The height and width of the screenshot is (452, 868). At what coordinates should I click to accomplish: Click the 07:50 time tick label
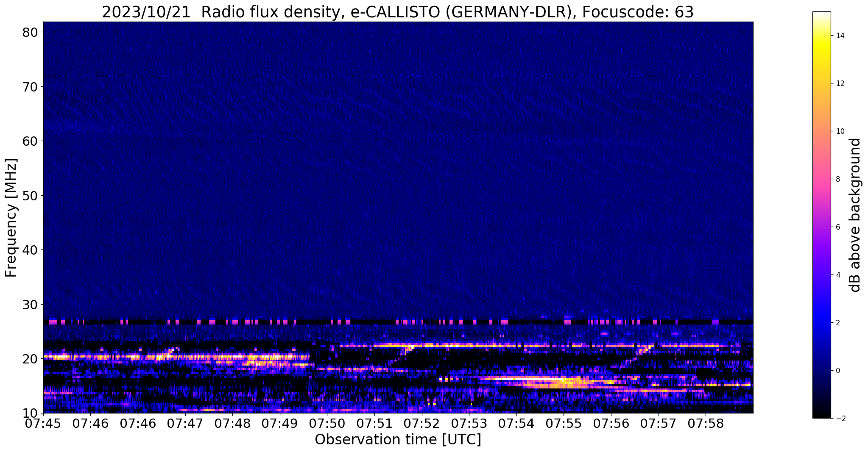click(x=327, y=423)
